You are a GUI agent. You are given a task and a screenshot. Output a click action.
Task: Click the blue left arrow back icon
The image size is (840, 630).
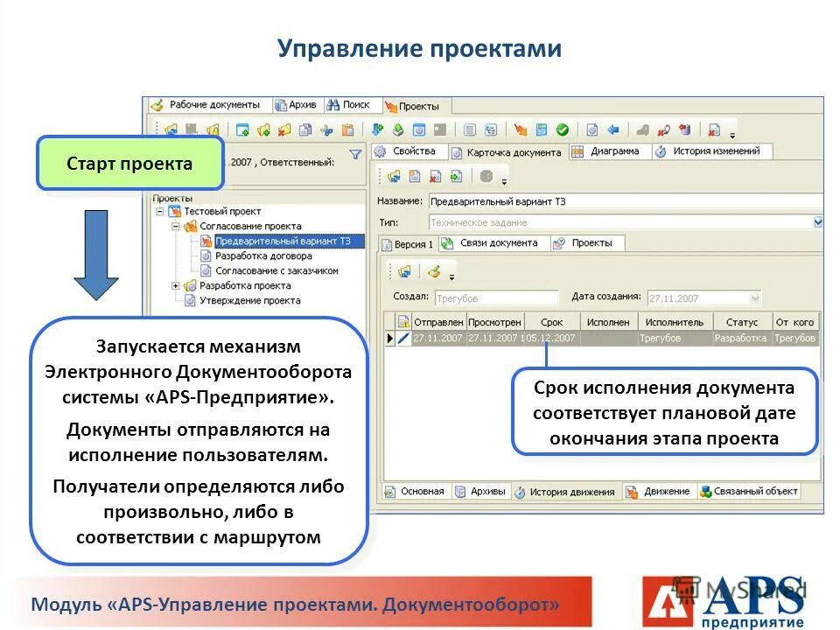tap(612, 129)
